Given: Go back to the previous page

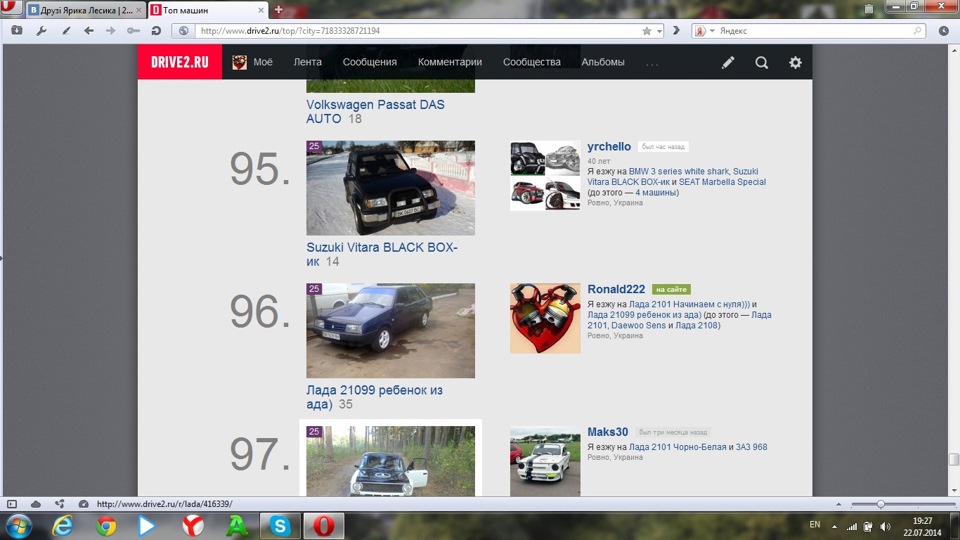Looking at the screenshot, I should coord(89,31).
